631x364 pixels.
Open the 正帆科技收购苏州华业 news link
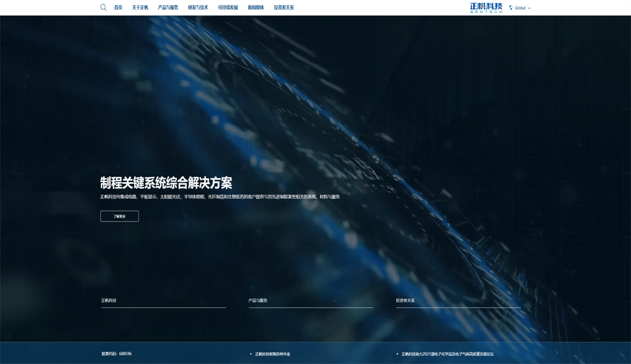(273, 354)
